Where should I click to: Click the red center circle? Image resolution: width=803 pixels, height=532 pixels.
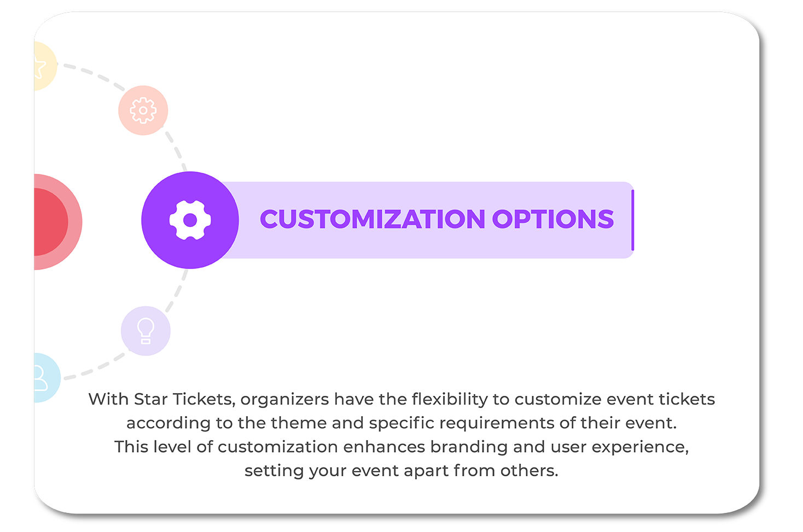click(48, 222)
